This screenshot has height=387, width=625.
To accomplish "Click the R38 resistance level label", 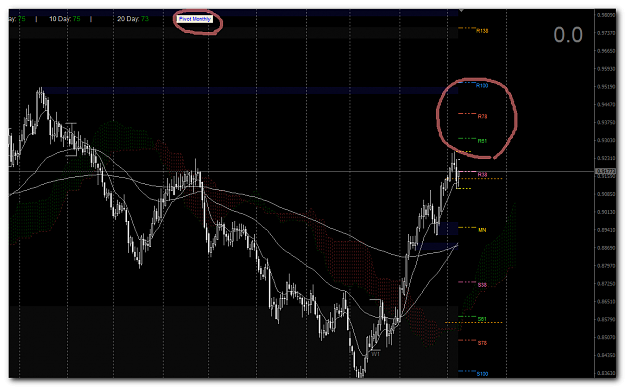I will point(482,175).
